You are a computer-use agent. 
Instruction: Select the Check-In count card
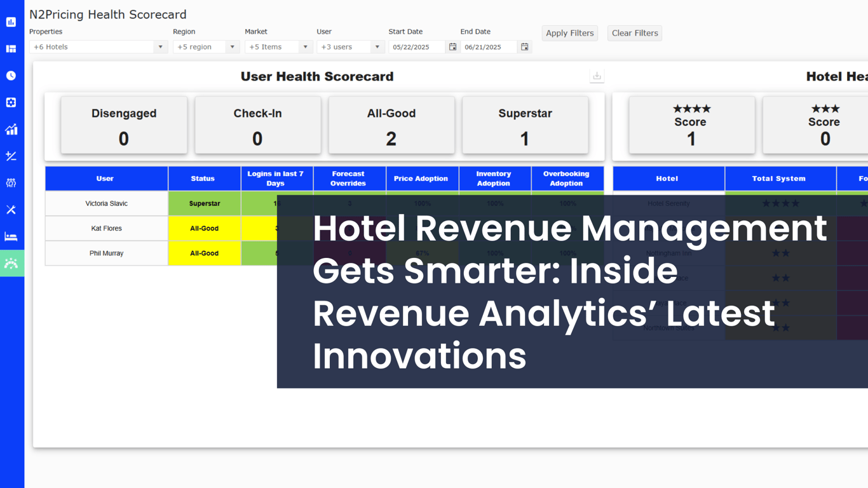257,125
